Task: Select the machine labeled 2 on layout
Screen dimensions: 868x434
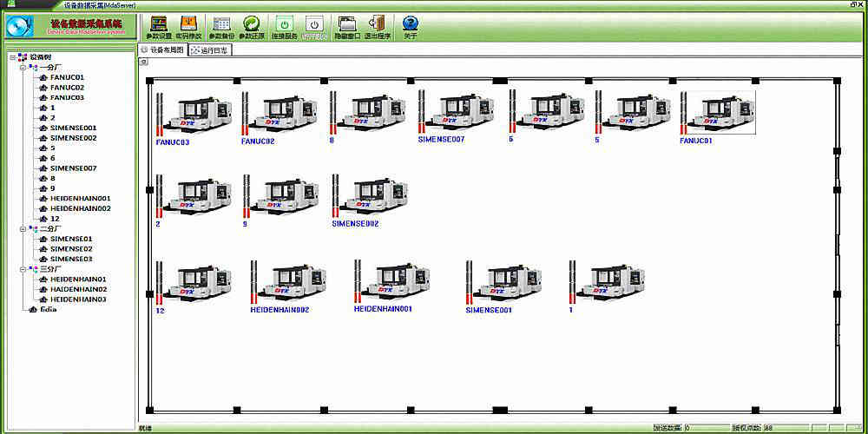Action: [x=194, y=198]
